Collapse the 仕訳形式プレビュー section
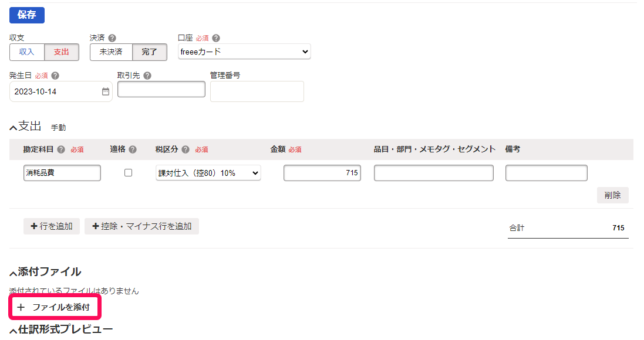The height and width of the screenshot is (340, 644). pyautogui.click(x=13, y=330)
